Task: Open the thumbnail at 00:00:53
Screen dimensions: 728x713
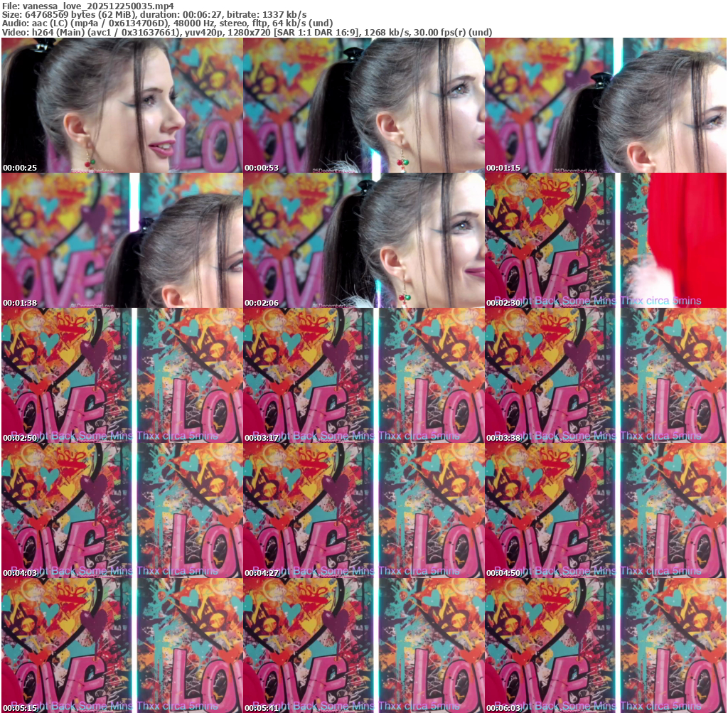Action: coord(364,105)
